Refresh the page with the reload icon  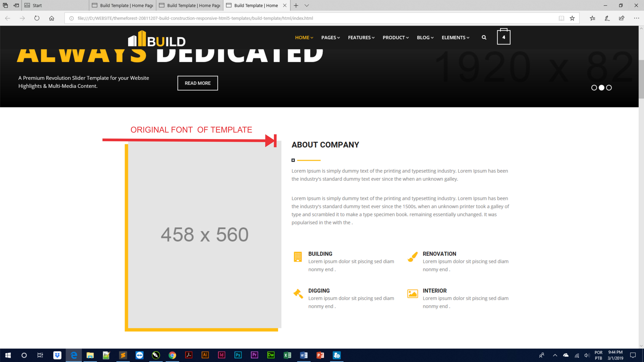tap(37, 18)
